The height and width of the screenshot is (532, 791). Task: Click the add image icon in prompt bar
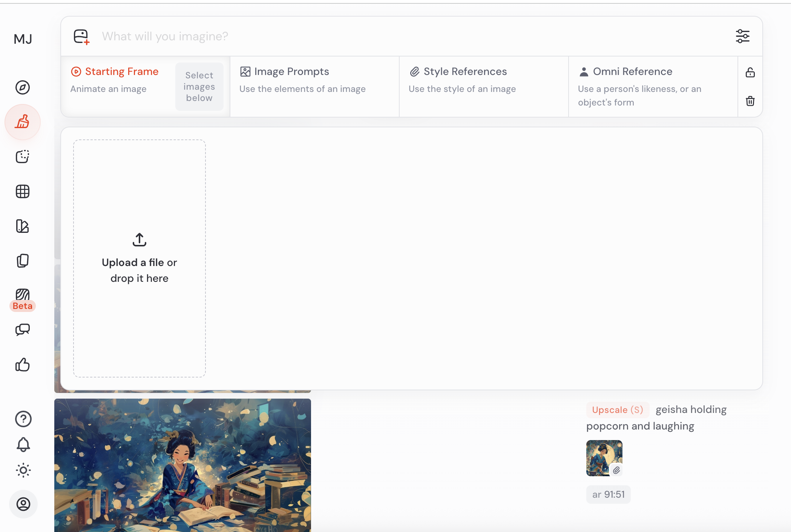tap(81, 37)
